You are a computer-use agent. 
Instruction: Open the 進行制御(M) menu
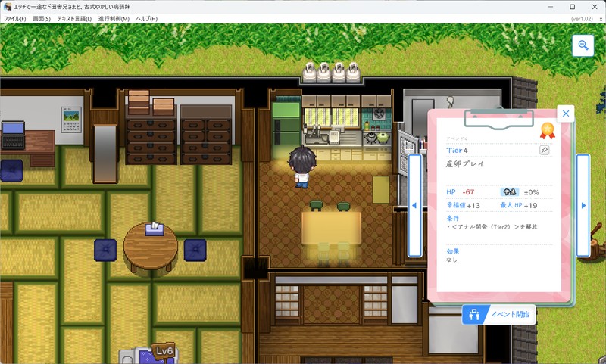point(114,18)
